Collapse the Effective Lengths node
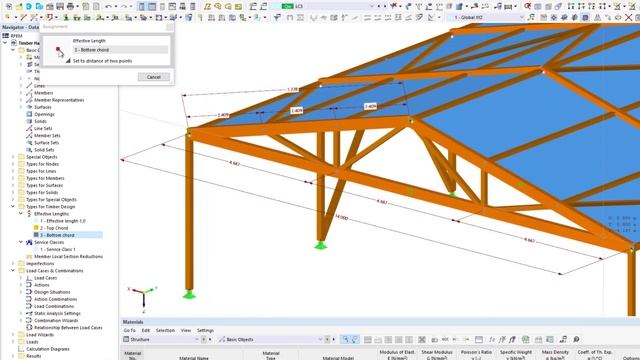Image resolution: width=640 pixels, height=360 pixels. (x=21, y=214)
